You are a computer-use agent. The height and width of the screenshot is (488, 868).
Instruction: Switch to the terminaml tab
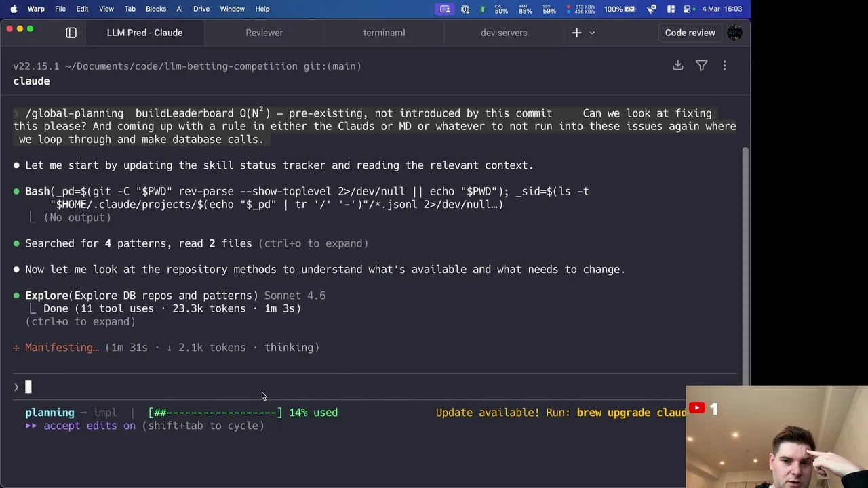pyautogui.click(x=384, y=33)
